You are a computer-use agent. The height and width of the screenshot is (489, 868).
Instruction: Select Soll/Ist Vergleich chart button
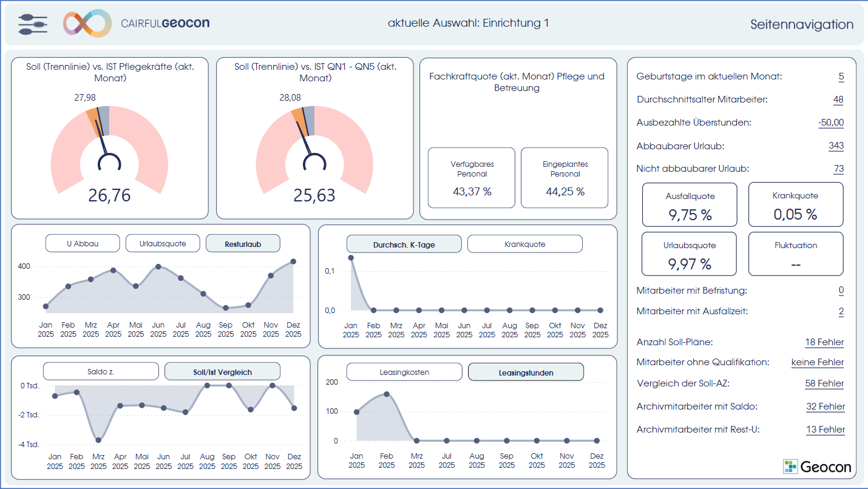[222, 372]
